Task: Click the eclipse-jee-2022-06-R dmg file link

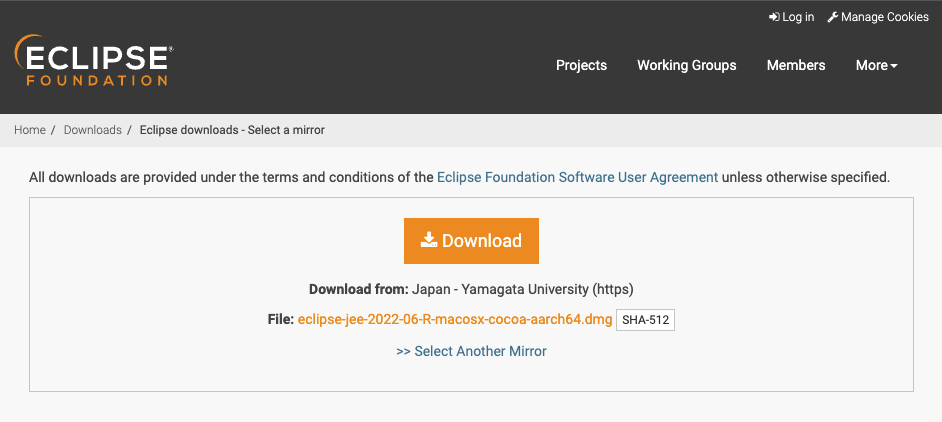Action: coord(455,320)
